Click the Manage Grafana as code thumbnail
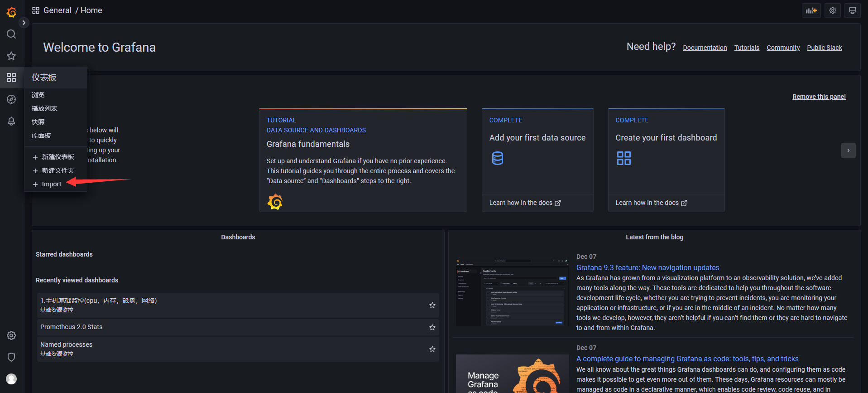The height and width of the screenshot is (393, 868). click(x=512, y=374)
